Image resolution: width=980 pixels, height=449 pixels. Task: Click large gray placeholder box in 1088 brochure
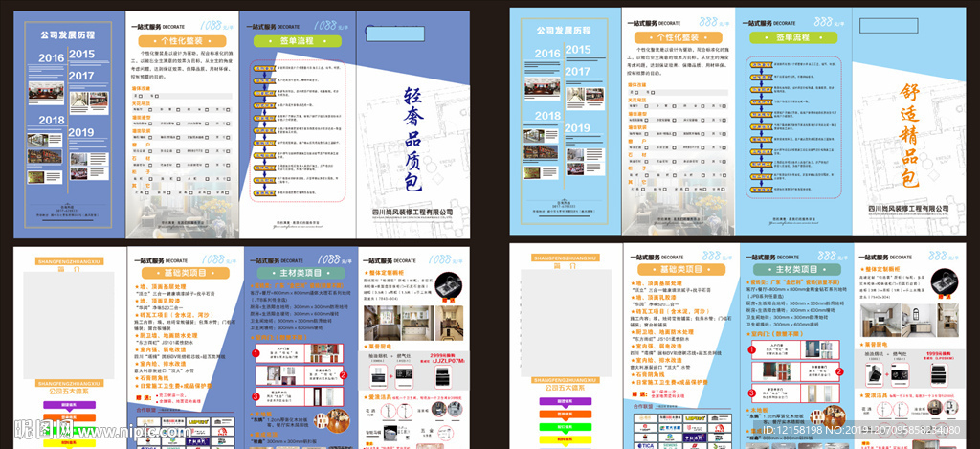point(69,324)
